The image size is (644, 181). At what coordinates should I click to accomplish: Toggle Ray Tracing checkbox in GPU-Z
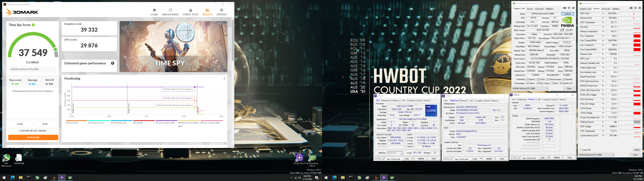(x=538, y=83)
